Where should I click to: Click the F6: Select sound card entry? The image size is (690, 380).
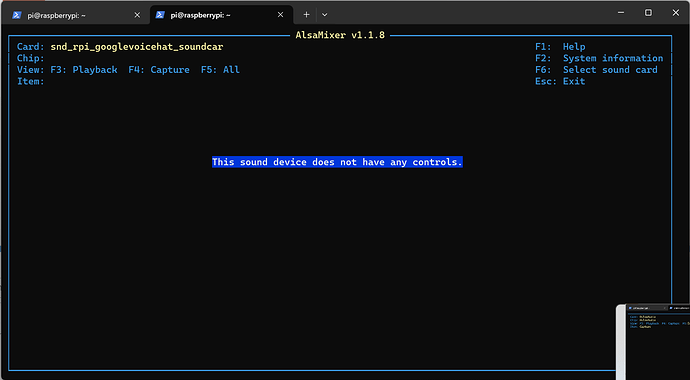[596, 70]
